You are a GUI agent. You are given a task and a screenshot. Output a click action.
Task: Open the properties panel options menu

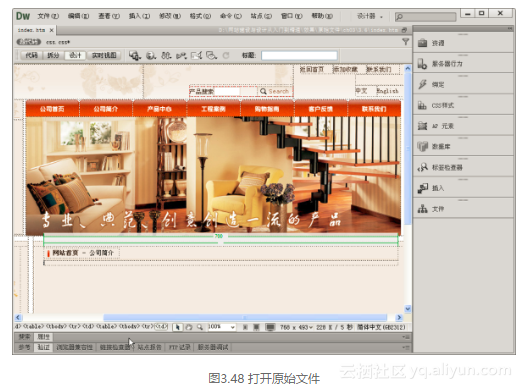point(406,337)
